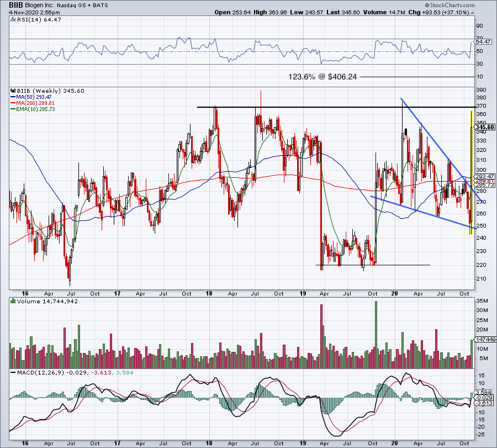Click the green EMA(10) legend line
497x448 pixels.
pyautogui.click(x=13, y=109)
